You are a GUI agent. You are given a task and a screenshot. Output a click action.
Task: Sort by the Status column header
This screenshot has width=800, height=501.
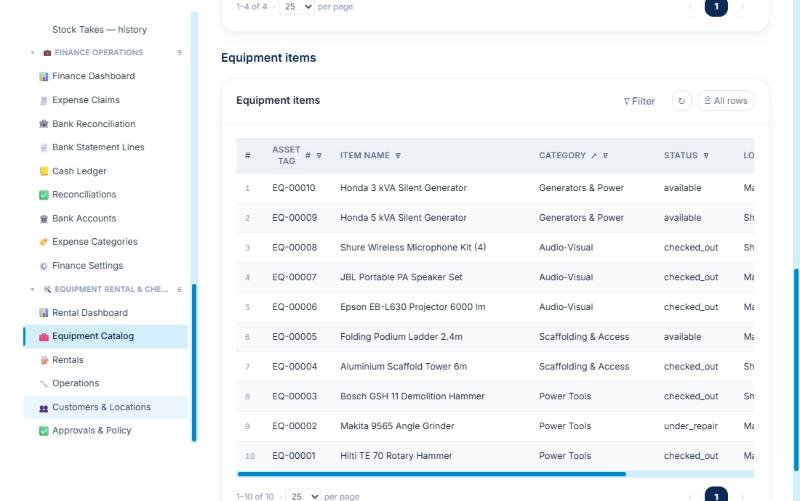coord(681,155)
